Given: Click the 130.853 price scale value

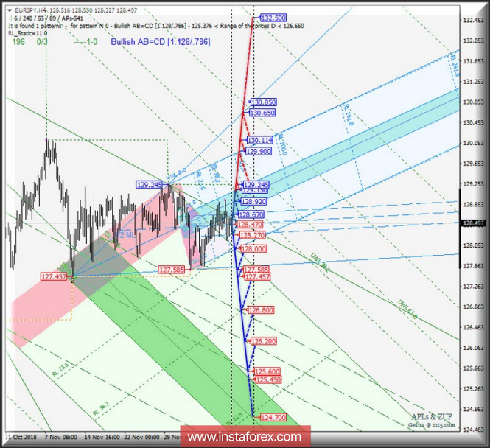Looking at the screenshot, I should click(x=474, y=102).
